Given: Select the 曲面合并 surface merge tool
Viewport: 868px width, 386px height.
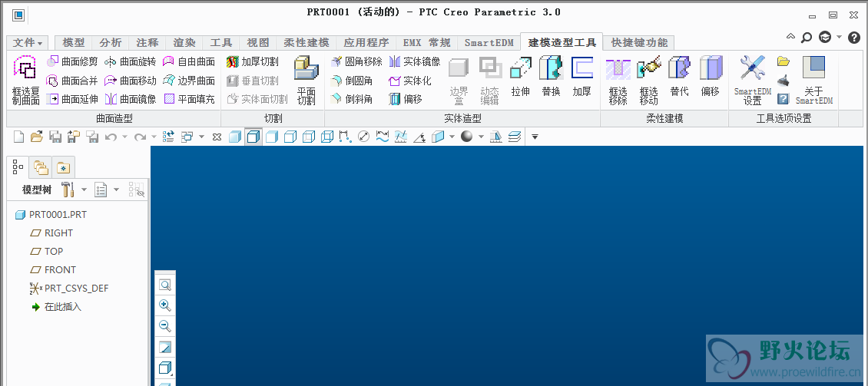Looking at the screenshot, I should pos(72,81).
